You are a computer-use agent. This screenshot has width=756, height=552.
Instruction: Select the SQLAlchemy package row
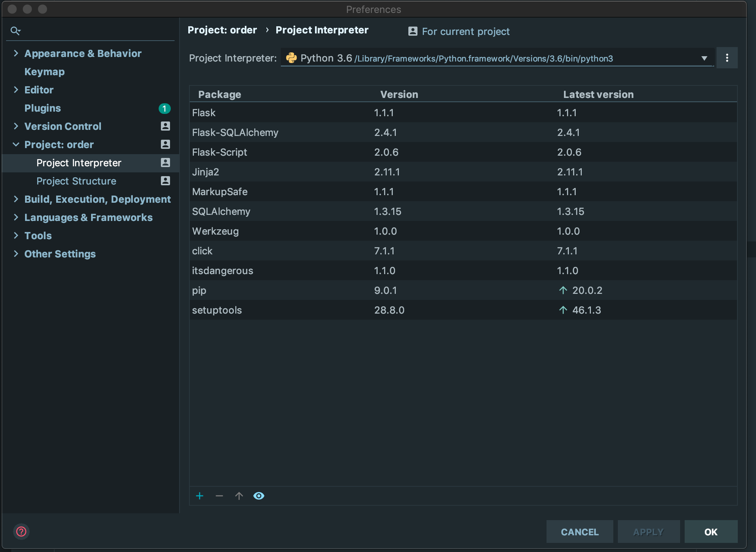click(x=463, y=211)
